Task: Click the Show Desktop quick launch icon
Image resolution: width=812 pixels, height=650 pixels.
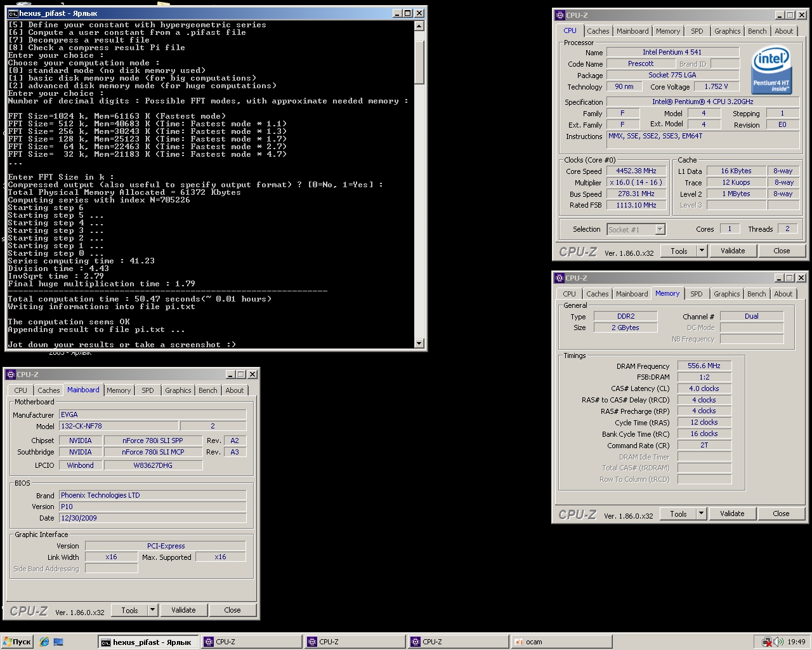Action: click(58, 642)
